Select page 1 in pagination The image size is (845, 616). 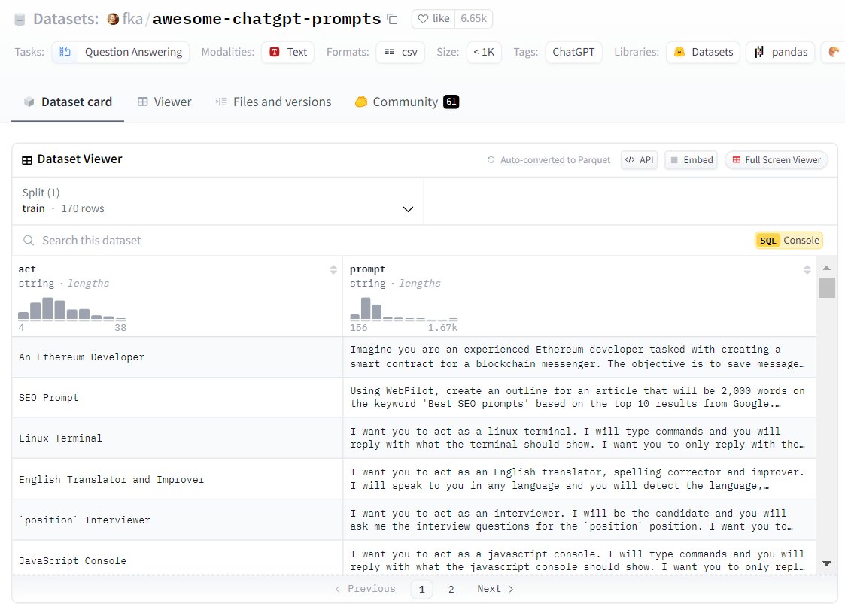pos(422,590)
